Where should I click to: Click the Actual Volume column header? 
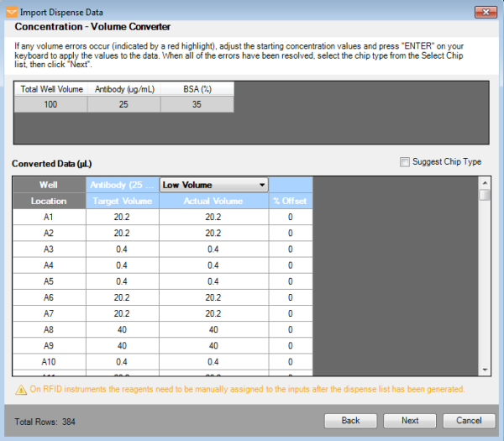click(x=213, y=201)
